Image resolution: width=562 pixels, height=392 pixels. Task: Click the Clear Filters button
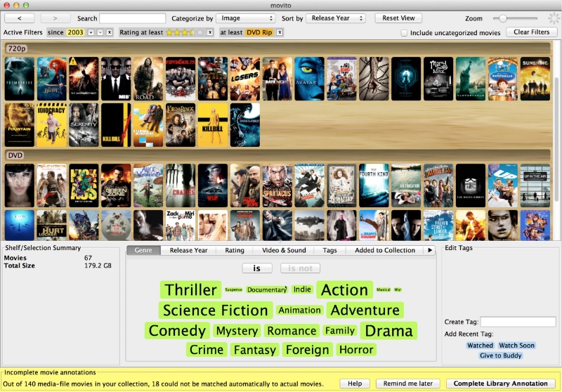tap(532, 32)
